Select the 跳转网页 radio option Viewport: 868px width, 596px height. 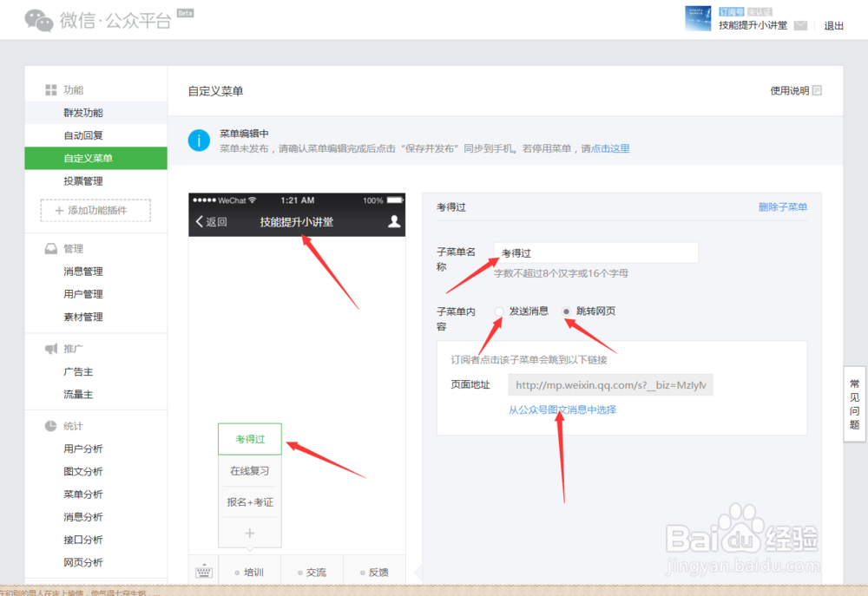pyautogui.click(x=568, y=311)
